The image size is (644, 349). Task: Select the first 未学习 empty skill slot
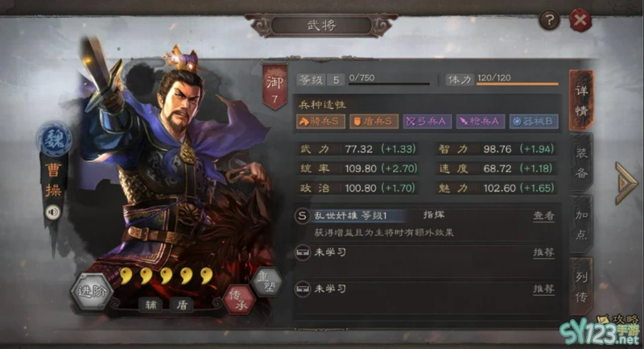coord(425,252)
